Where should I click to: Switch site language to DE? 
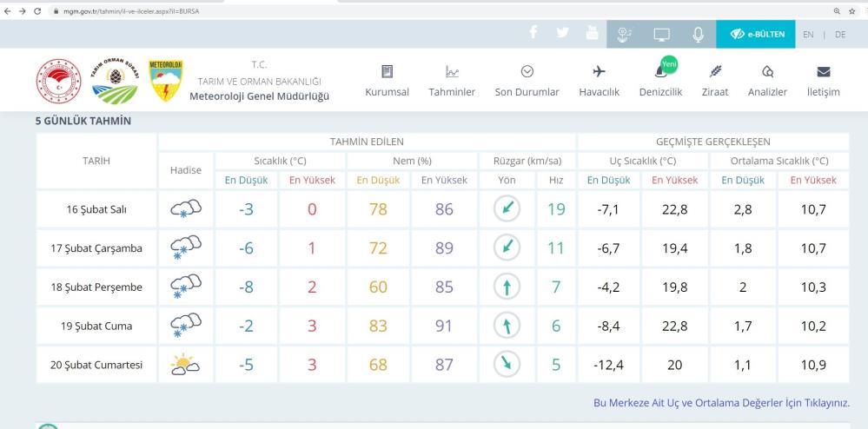[x=840, y=35]
